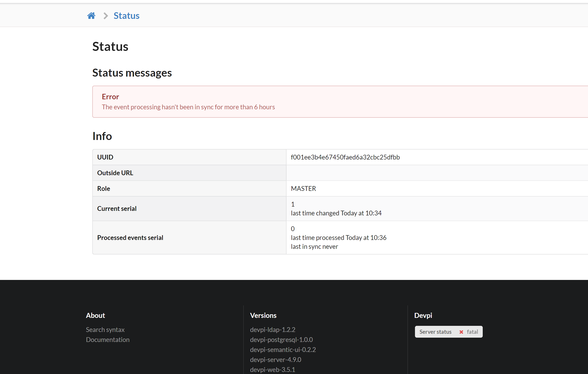Click the red X icon beside fatal status
Image resolution: width=588 pixels, height=374 pixels.
(x=461, y=332)
